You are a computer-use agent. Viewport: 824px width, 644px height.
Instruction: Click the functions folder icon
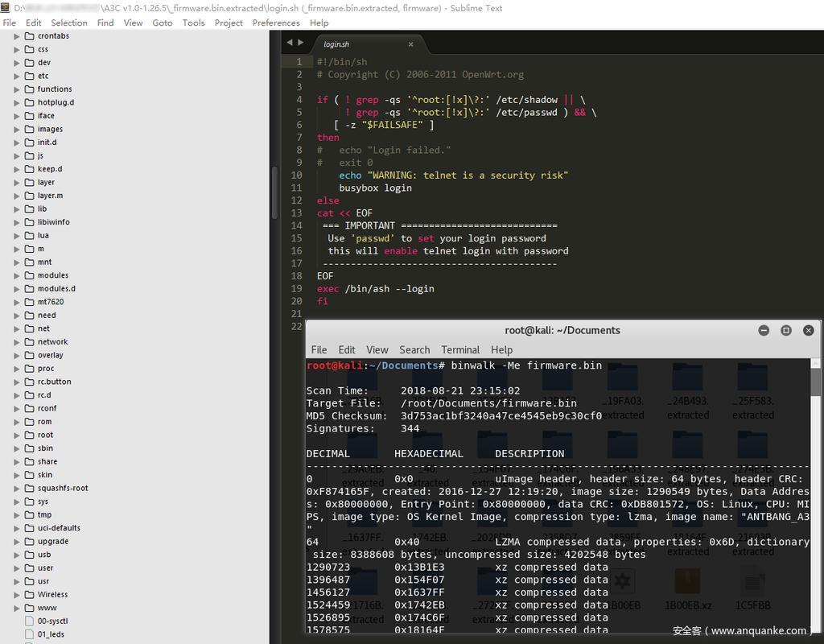click(29, 89)
